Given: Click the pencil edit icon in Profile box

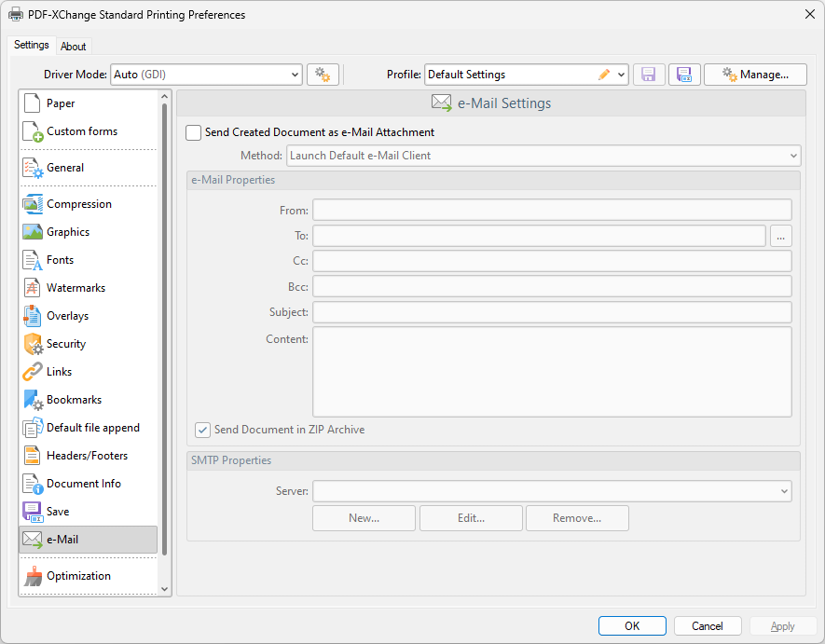Looking at the screenshot, I should click(604, 75).
